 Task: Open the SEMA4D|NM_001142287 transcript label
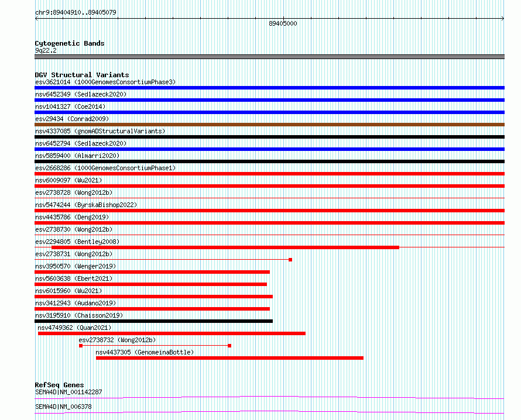[68, 392]
